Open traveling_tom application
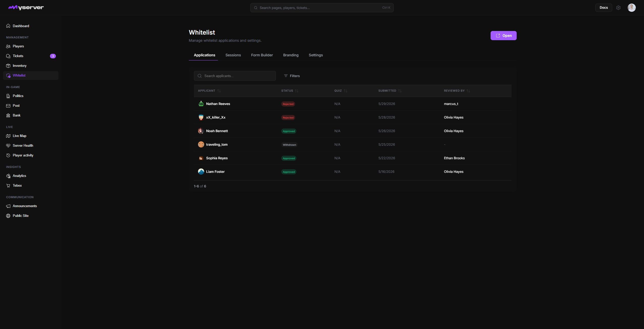This screenshot has height=329, width=644. tap(352, 144)
